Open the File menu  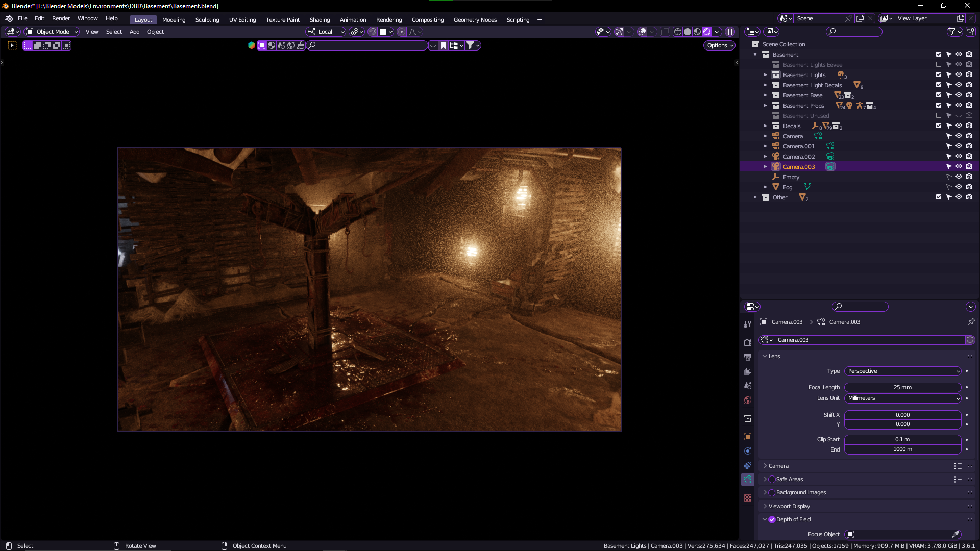(22, 18)
